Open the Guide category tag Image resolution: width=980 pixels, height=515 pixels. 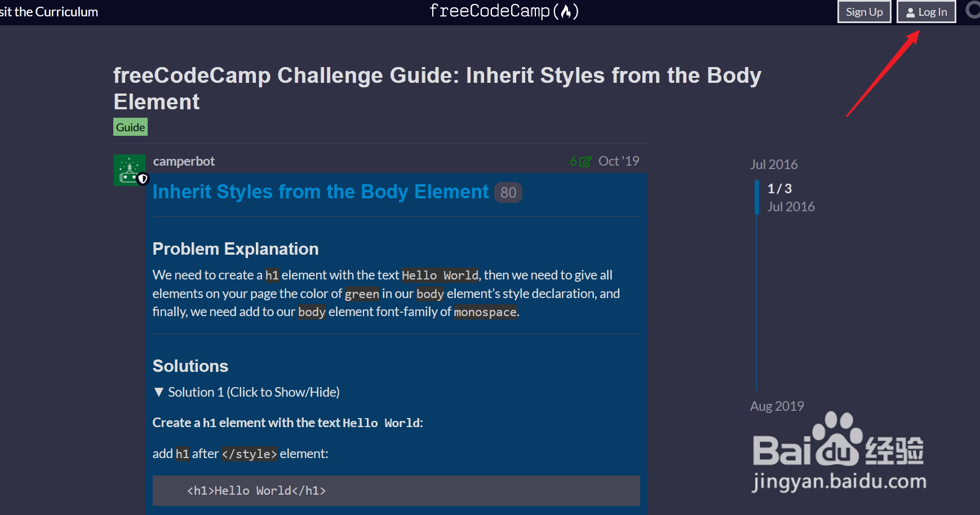131,127
